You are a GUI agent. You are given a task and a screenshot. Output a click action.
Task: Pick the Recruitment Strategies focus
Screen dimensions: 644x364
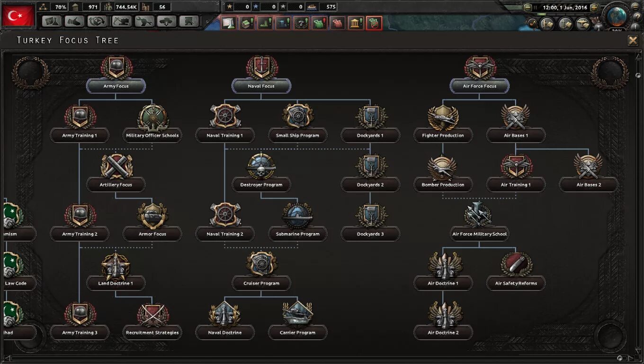pyautogui.click(x=152, y=321)
